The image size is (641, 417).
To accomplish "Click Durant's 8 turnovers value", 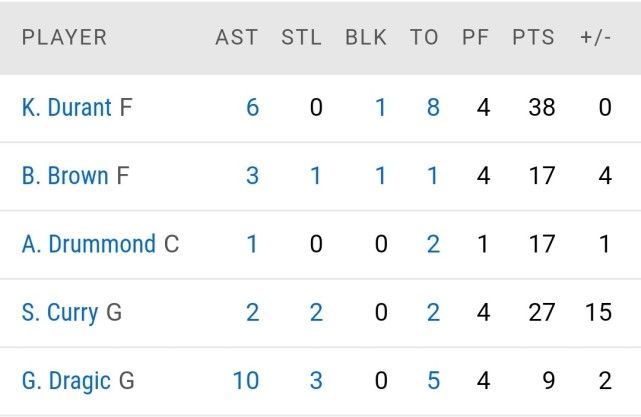I will tap(433, 108).
